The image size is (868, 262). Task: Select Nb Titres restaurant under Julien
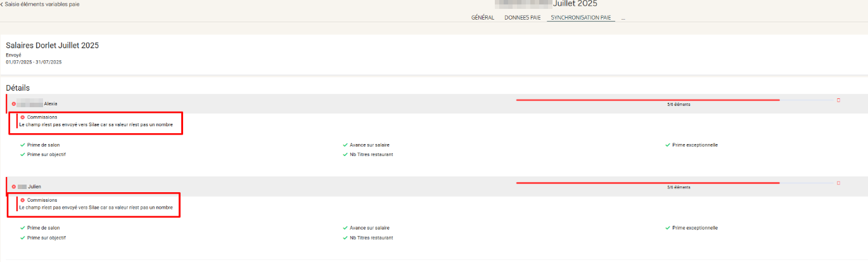point(371,238)
